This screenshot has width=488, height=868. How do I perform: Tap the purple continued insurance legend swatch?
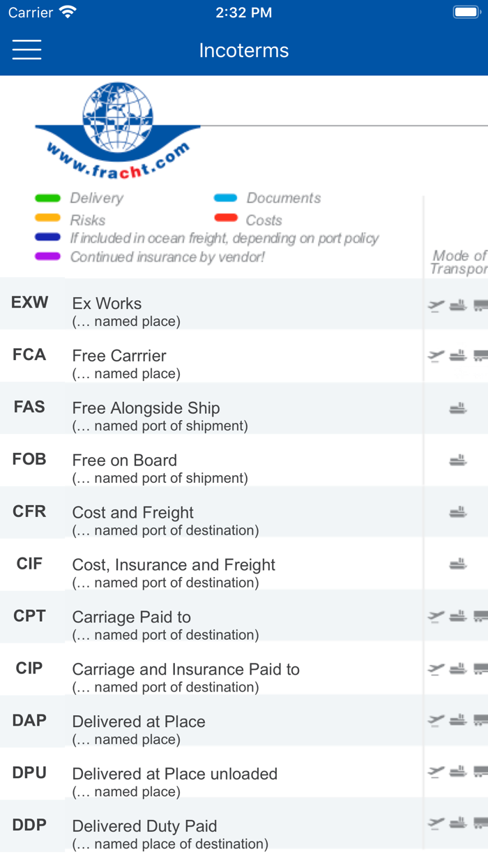click(48, 257)
